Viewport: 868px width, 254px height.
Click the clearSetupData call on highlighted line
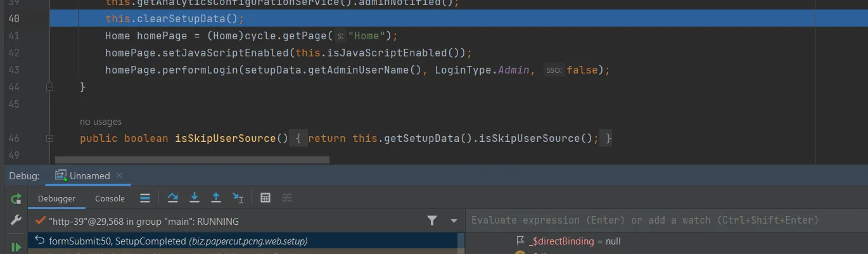[184, 18]
